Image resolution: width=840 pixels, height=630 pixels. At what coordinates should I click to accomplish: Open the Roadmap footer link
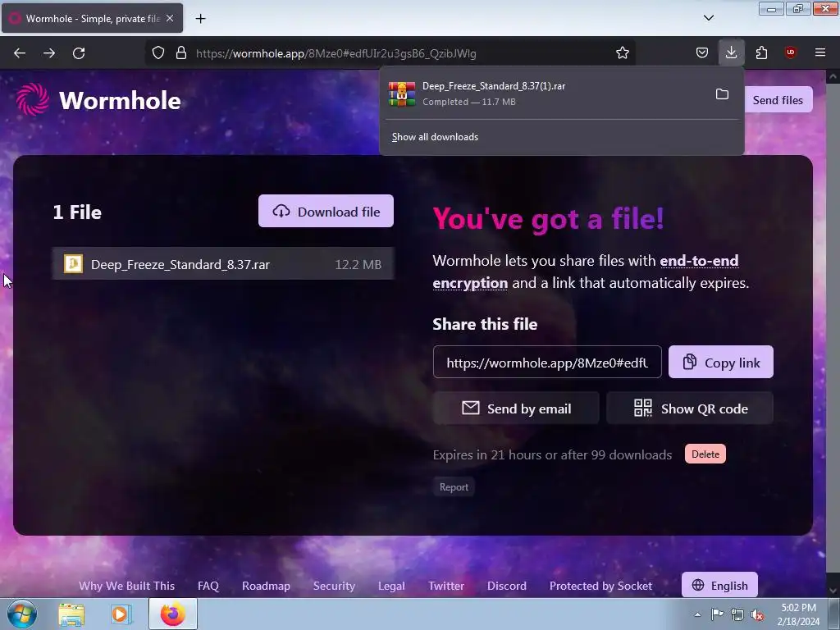tap(266, 586)
